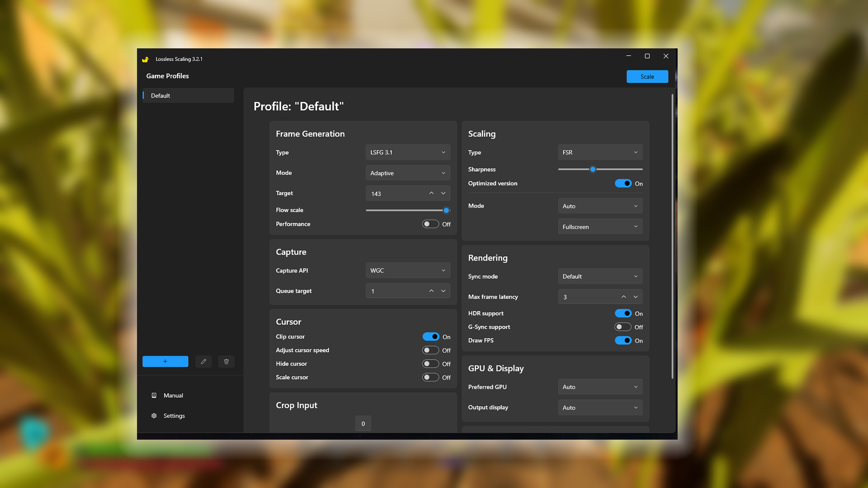868x488 pixels.
Task: Disable Clip cursor toggle
Action: point(430,337)
